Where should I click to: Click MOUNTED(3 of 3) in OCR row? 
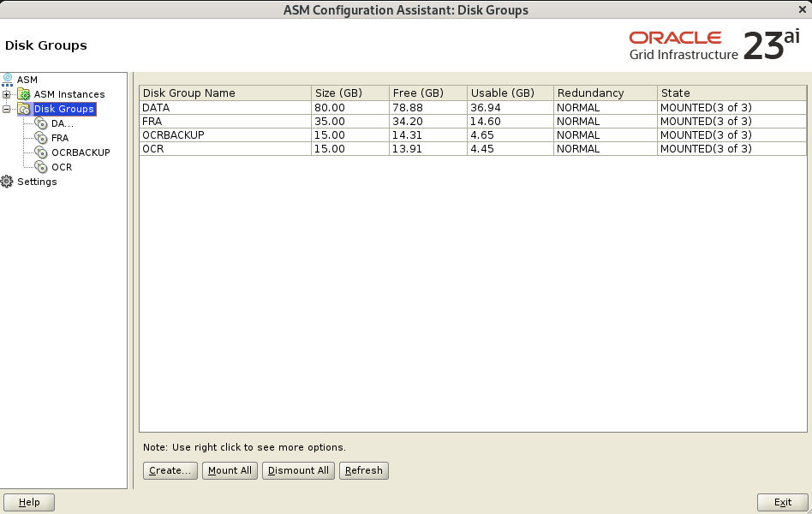(x=706, y=149)
